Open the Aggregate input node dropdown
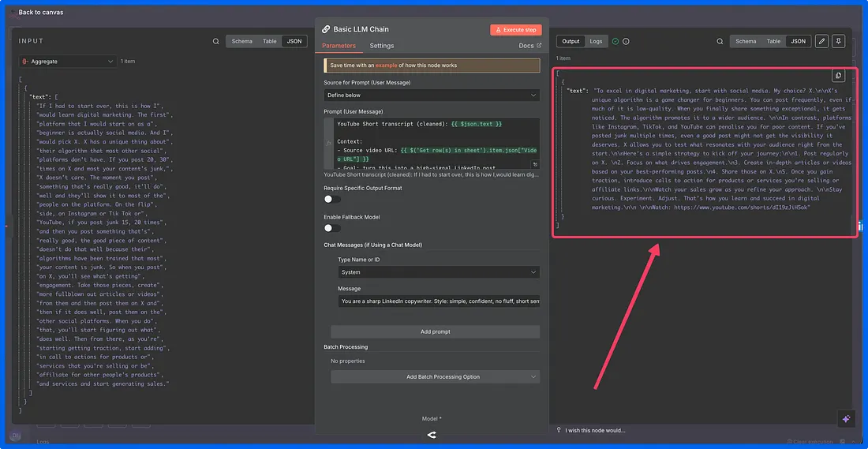 [x=69, y=61]
